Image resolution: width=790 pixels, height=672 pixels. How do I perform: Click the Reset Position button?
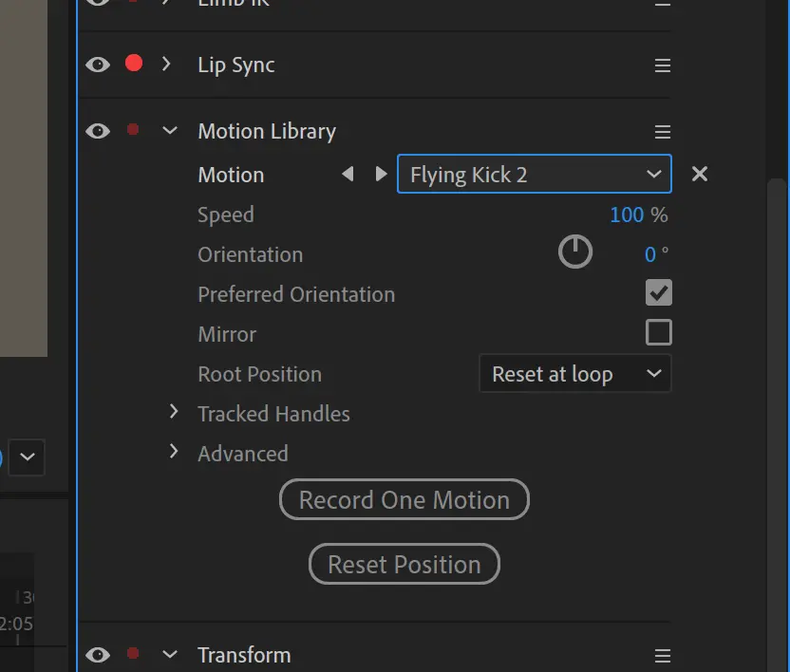click(404, 564)
